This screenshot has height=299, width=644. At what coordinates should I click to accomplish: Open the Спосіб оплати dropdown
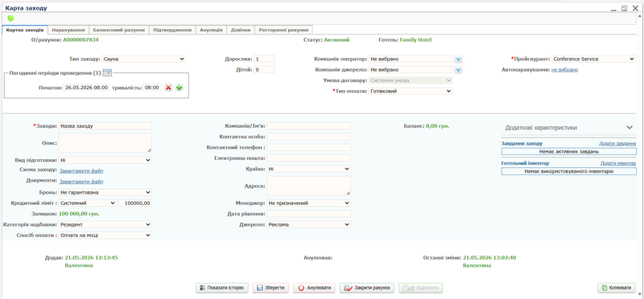[x=105, y=236]
